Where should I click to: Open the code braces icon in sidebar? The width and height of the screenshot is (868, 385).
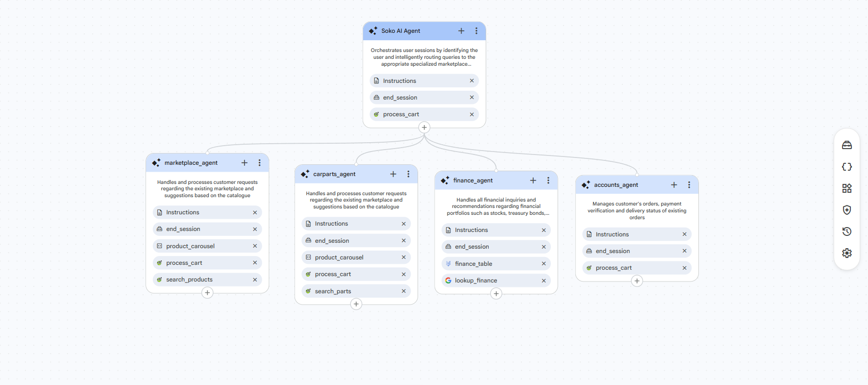tap(847, 167)
